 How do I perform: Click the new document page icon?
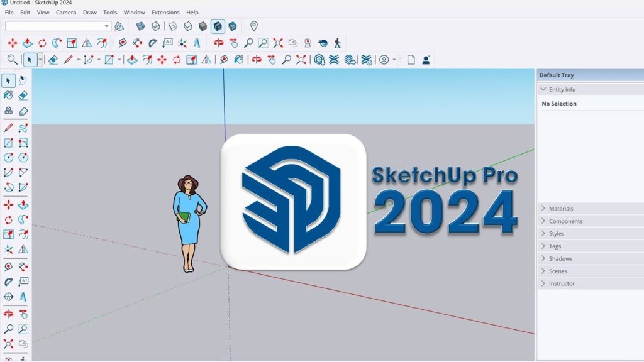411,60
